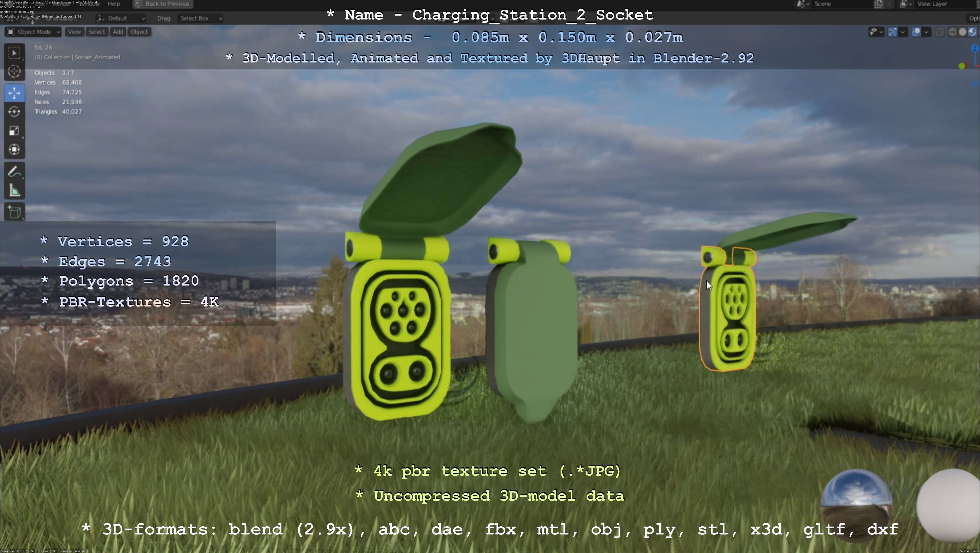Select the Scale tool
980x553 pixels.
pos(14,131)
